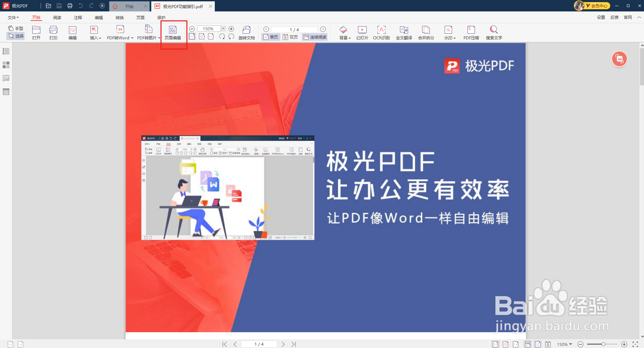This screenshot has height=348, width=644.
Task: Open the search panel in left sidebar
Action: (x=6, y=92)
